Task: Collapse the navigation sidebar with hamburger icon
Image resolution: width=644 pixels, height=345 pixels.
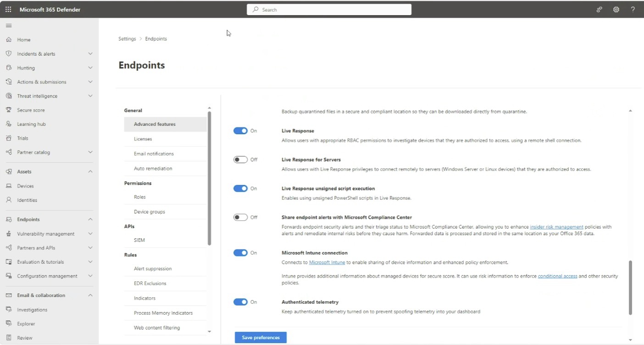Action: [x=8, y=25]
